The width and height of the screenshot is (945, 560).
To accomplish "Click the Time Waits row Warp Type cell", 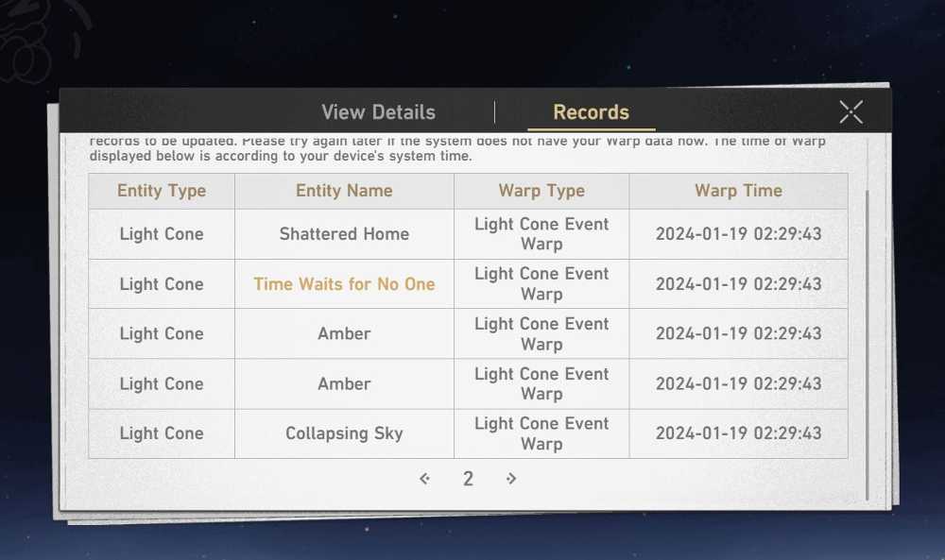I will click(541, 284).
